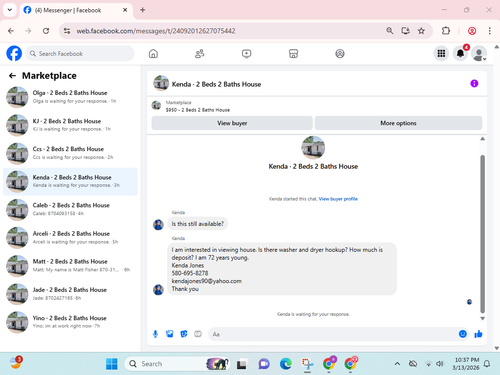The width and height of the screenshot is (500, 375).
Task: Open the GIF picker icon
Action: pos(198,334)
